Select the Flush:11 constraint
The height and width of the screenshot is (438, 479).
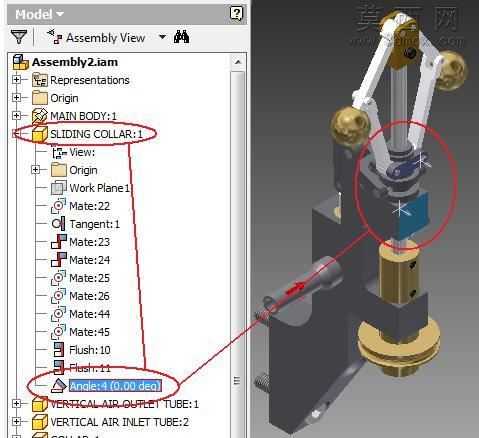click(90, 368)
